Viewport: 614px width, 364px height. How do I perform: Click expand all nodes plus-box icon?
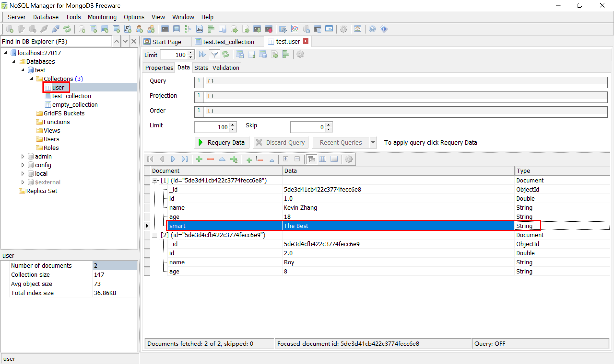[285, 159]
